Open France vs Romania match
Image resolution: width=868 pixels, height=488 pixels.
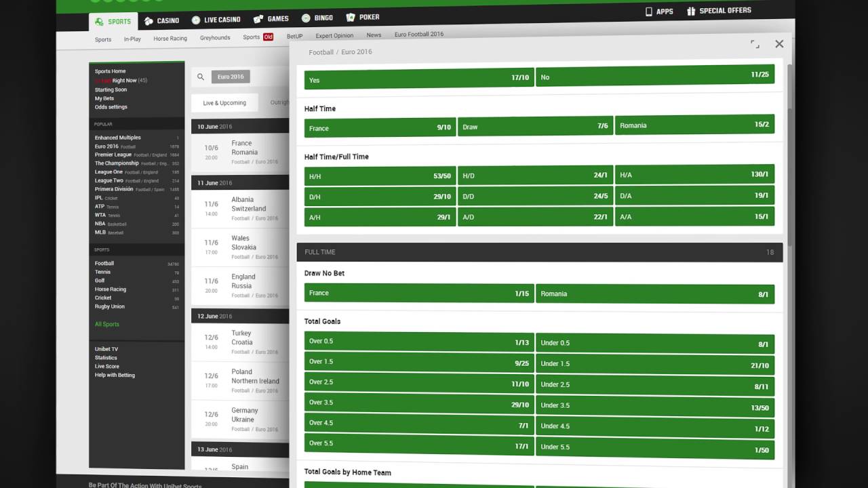[x=240, y=152]
